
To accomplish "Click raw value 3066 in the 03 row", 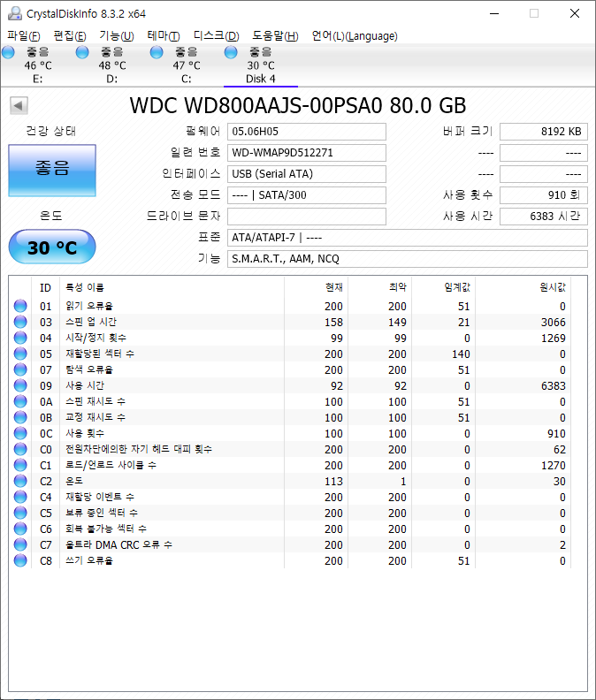I will pyautogui.click(x=553, y=323).
